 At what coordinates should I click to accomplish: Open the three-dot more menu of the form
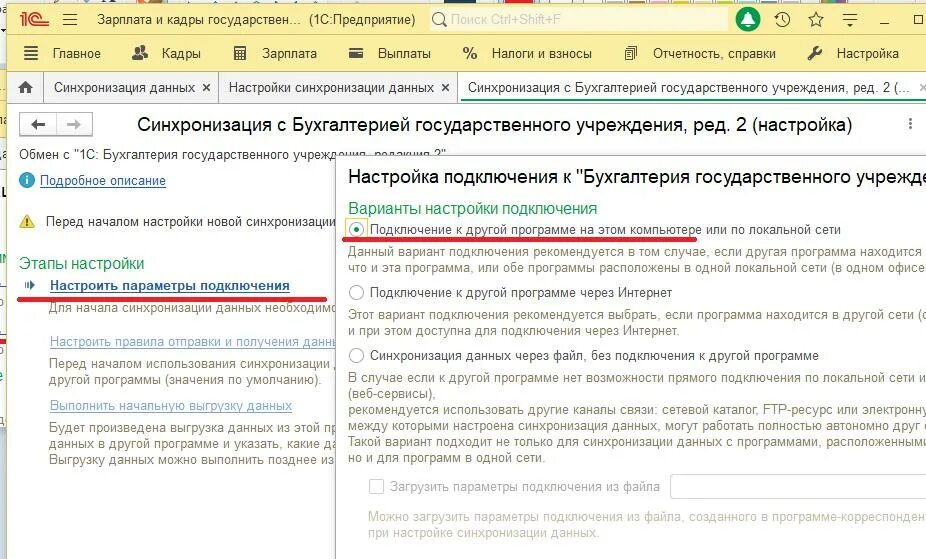[x=910, y=123]
